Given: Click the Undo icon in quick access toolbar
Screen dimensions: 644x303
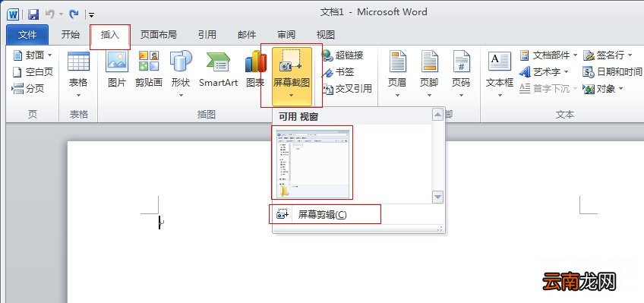Looking at the screenshot, I should pos(50,14).
